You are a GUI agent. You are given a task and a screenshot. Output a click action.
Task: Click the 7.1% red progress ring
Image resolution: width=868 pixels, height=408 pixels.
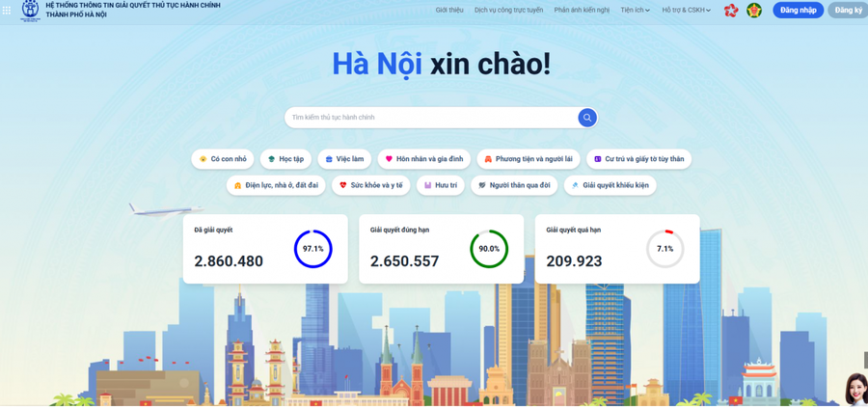(665, 249)
